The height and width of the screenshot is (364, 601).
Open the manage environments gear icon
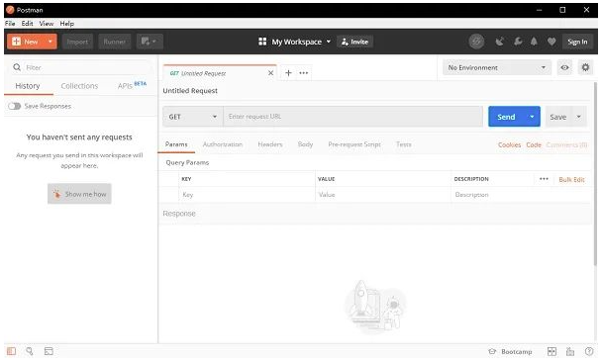(x=585, y=67)
